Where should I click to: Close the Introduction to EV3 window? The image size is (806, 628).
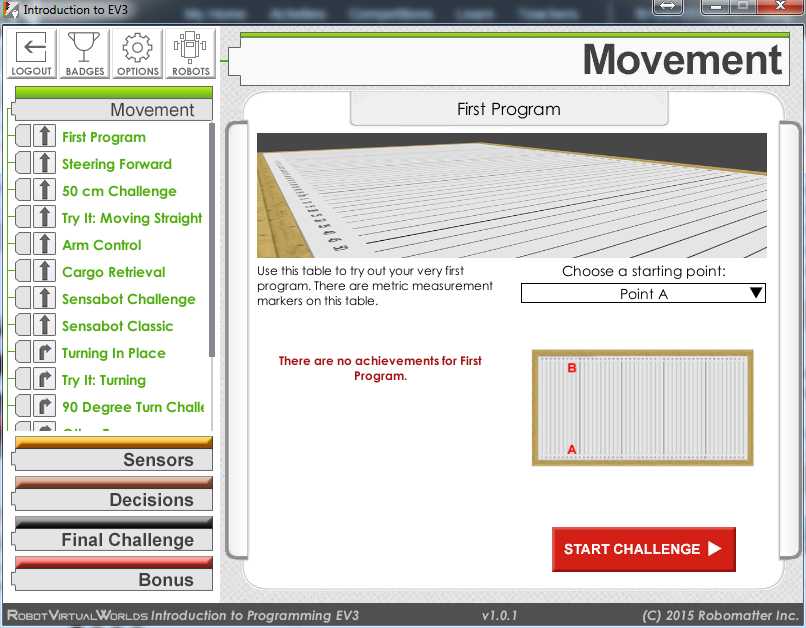[x=780, y=6]
